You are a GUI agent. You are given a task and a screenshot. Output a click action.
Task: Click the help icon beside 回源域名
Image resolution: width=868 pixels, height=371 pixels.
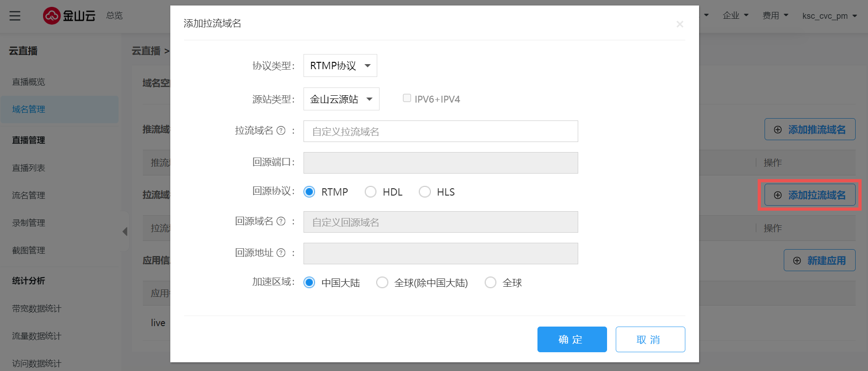point(281,221)
